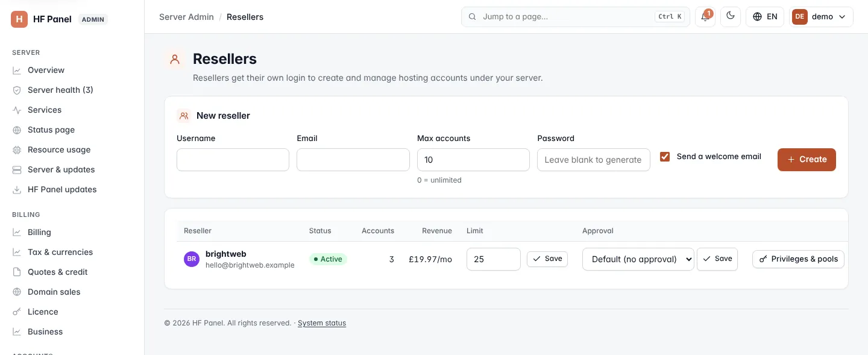Click Resellers breadcrumb item
Viewport: 868px width, 355px height.
point(245,17)
